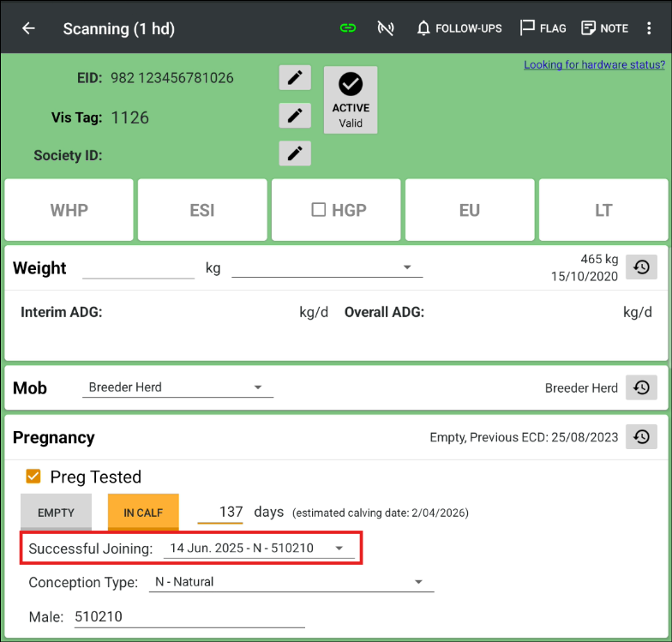
Task: Open the Successful Joining dropdown
Action: click(x=258, y=548)
